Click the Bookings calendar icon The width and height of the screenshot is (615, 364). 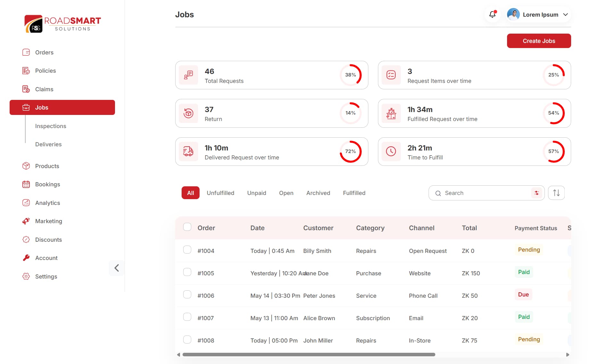click(x=26, y=184)
